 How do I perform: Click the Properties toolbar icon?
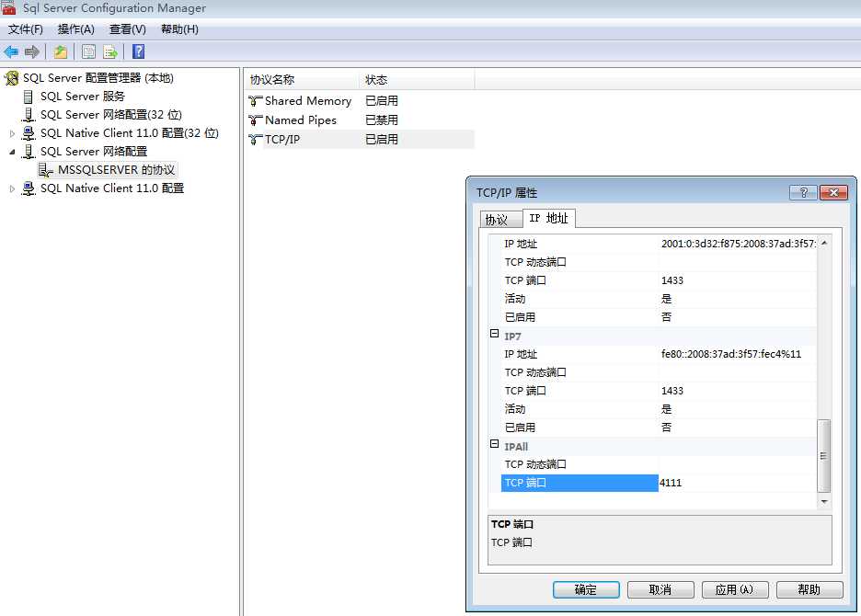pos(88,52)
